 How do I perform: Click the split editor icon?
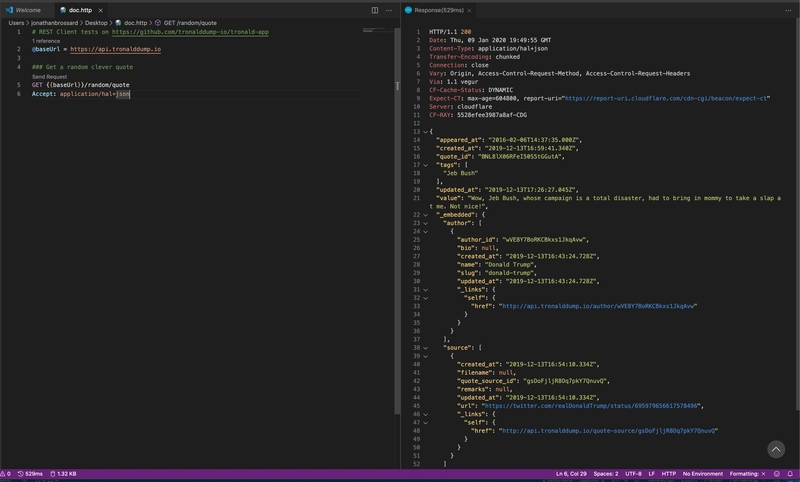(375, 10)
